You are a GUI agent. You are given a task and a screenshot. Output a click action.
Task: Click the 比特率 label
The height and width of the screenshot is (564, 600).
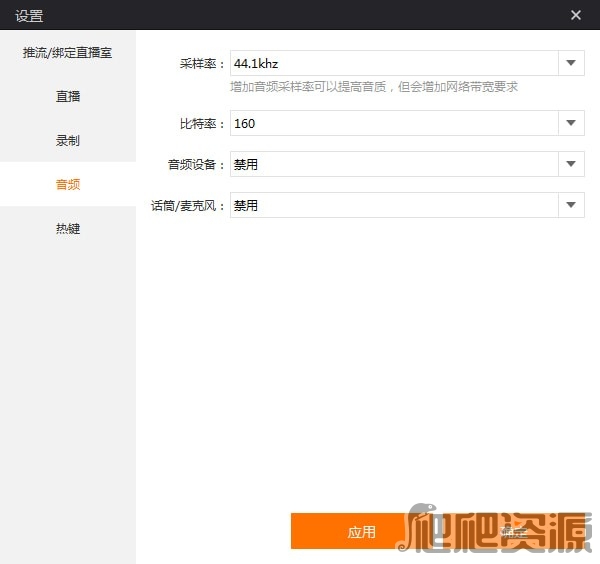(202, 124)
